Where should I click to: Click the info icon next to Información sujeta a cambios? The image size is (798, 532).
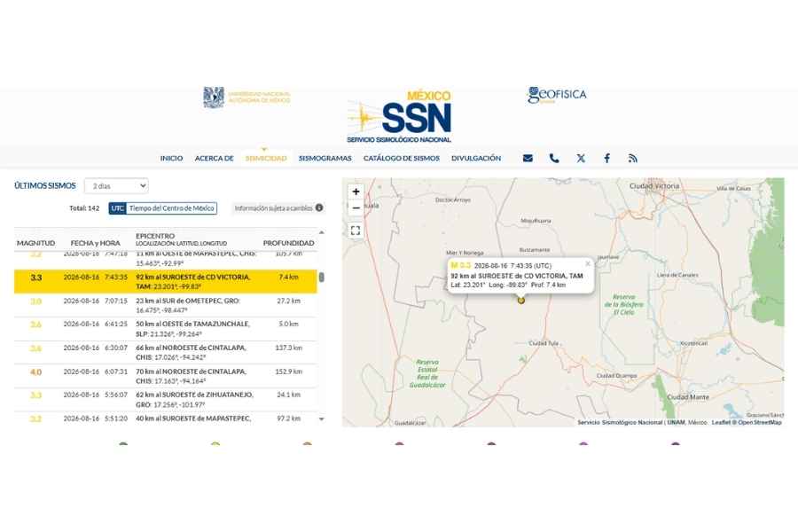point(319,207)
